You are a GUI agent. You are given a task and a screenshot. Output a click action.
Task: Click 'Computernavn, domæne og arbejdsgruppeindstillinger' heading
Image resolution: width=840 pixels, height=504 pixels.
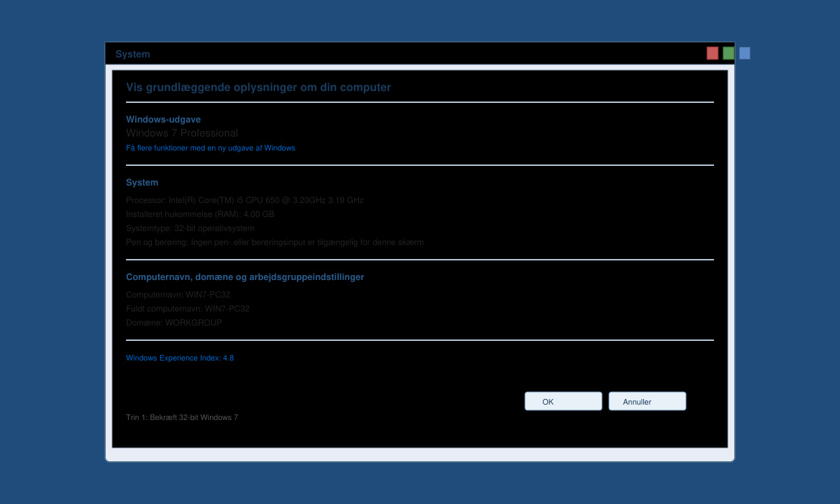tap(245, 276)
